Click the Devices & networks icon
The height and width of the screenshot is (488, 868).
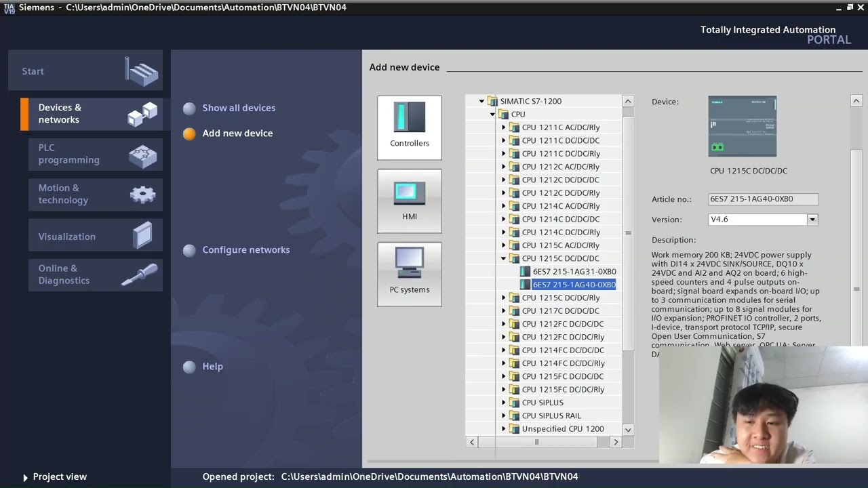coord(142,114)
